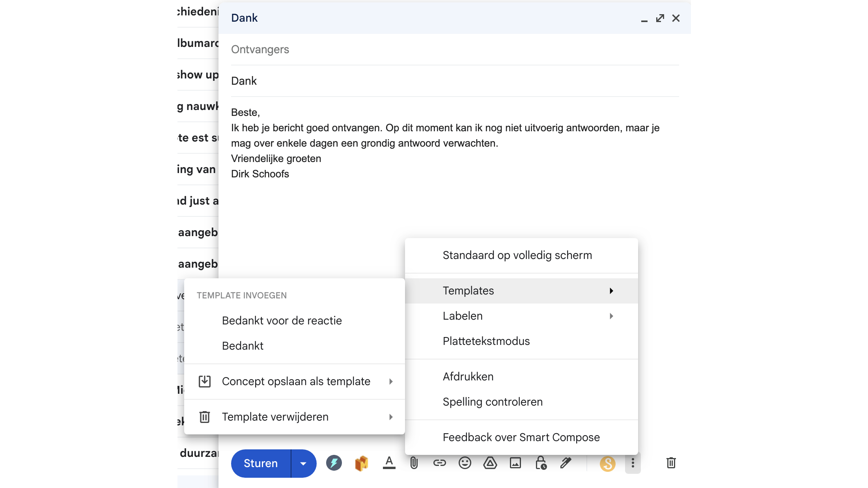Click the Sturen send button

(261, 464)
